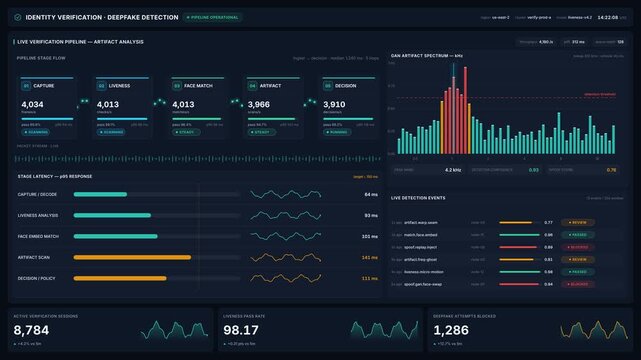Click the Artifact Scan latency sparkline
Screen dimensions: 641x360
pyautogui.click(x=285, y=257)
